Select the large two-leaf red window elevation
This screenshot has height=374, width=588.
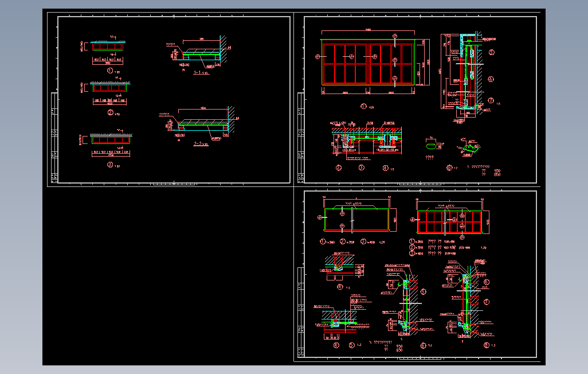[368, 62]
